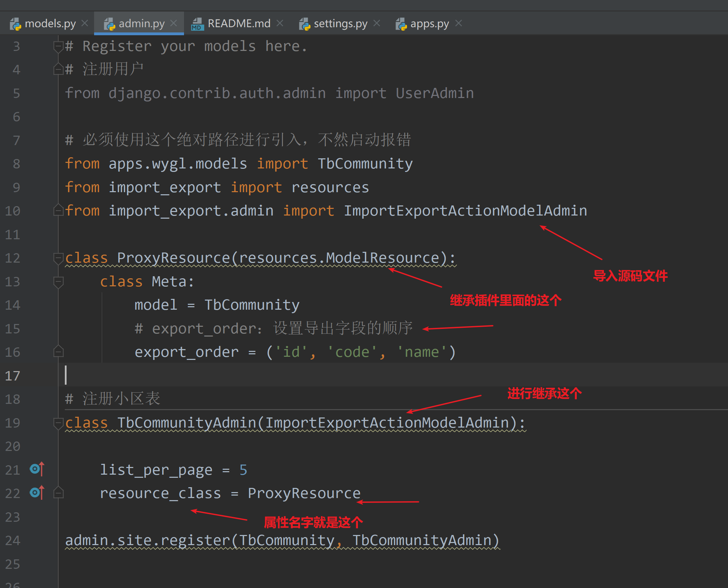
Task: Click the Markdown file icon on README.md tab
Action: click(198, 24)
